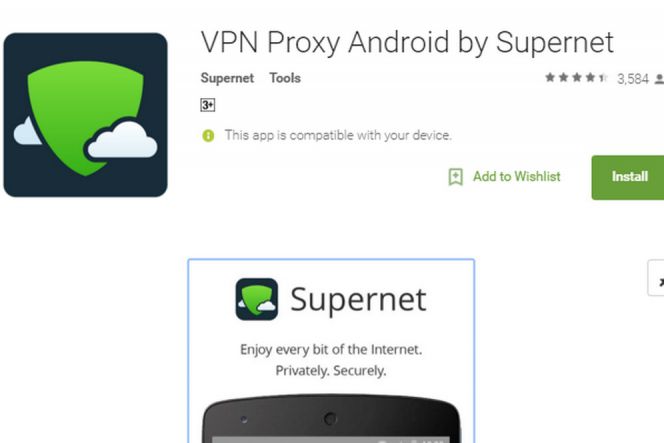Viewport: 664px width, 443px height.
Task: Click the Add to Wishlist bookmark icon
Action: point(456,177)
